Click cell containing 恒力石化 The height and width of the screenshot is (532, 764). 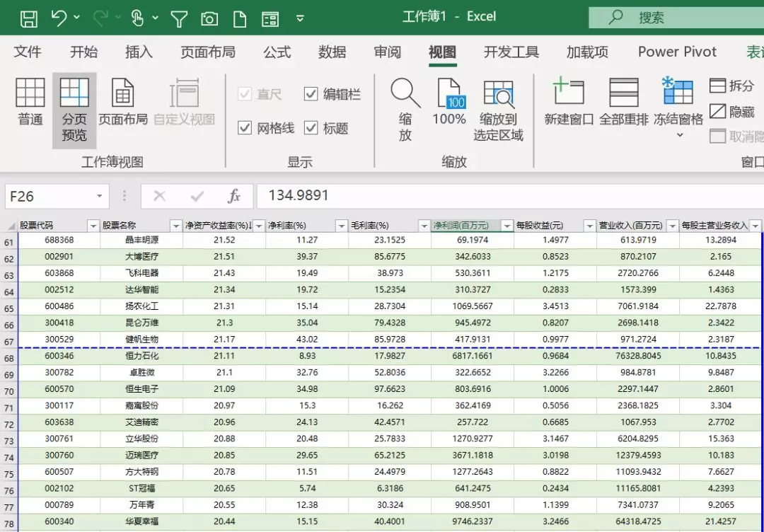click(141, 356)
